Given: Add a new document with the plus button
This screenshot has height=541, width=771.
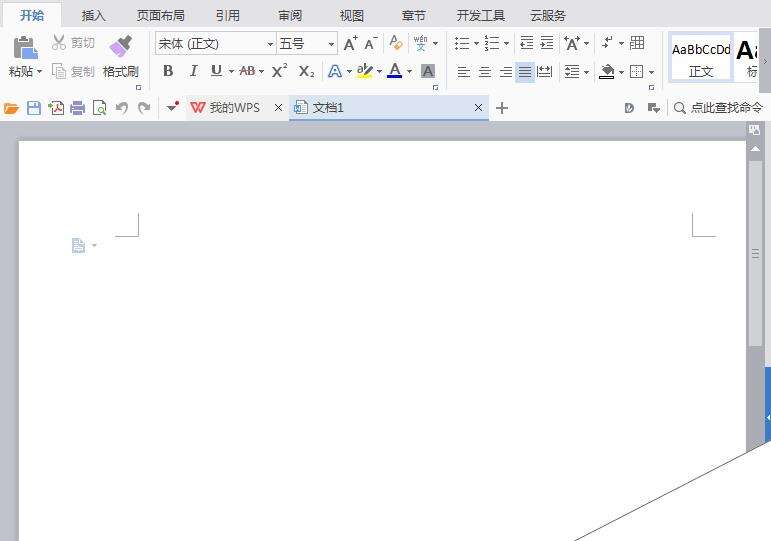Looking at the screenshot, I should click(x=502, y=108).
